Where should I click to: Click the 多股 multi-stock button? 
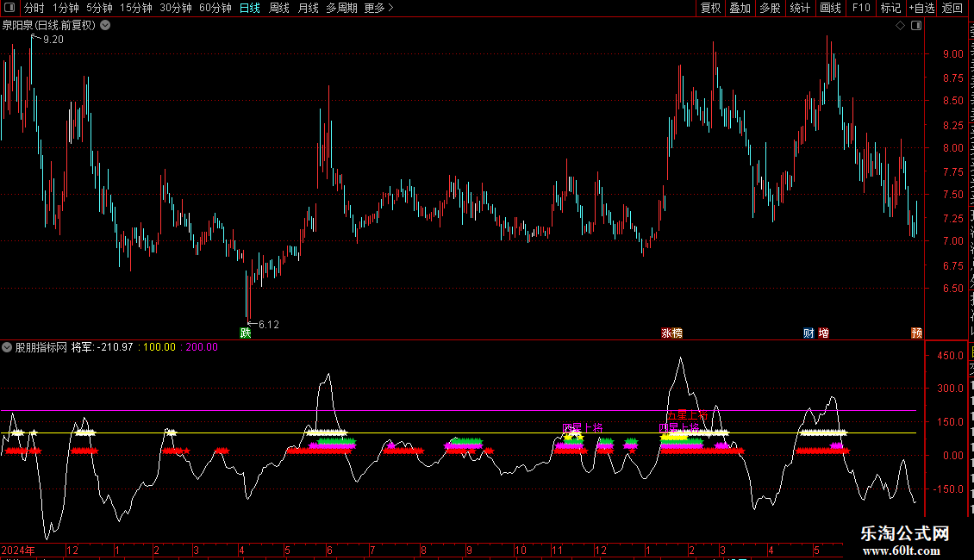770,8
